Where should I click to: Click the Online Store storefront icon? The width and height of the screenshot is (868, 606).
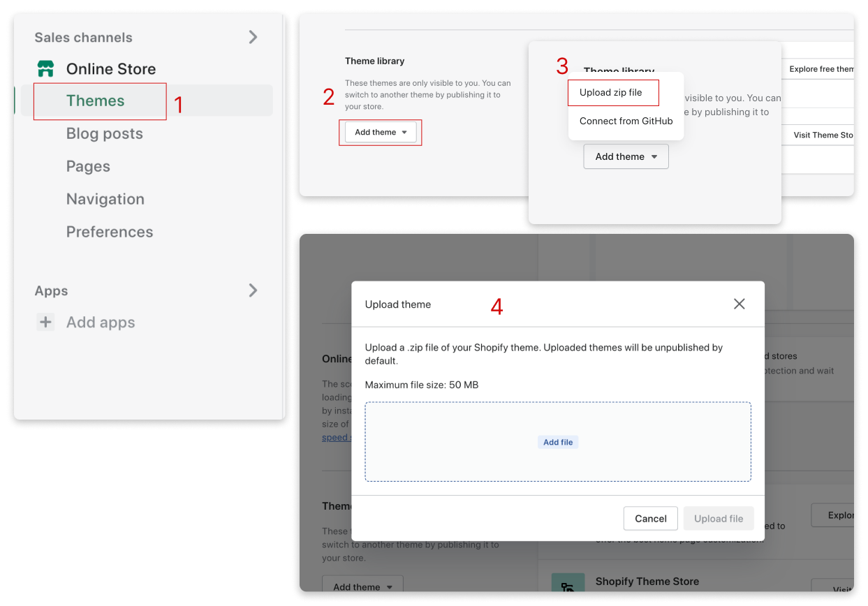click(x=45, y=68)
